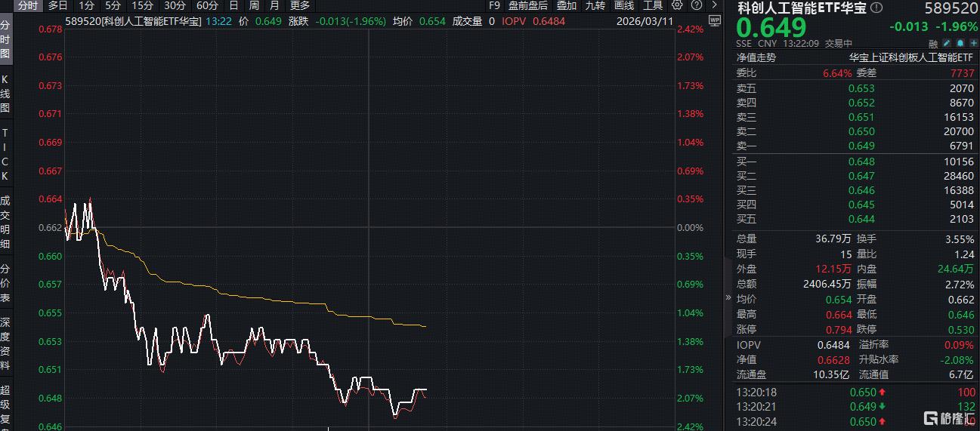Image resolution: width=980 pixels, height=431 pixels.
Task: Click the 13:20:18 trade tick row
Action: pos(855,392)
